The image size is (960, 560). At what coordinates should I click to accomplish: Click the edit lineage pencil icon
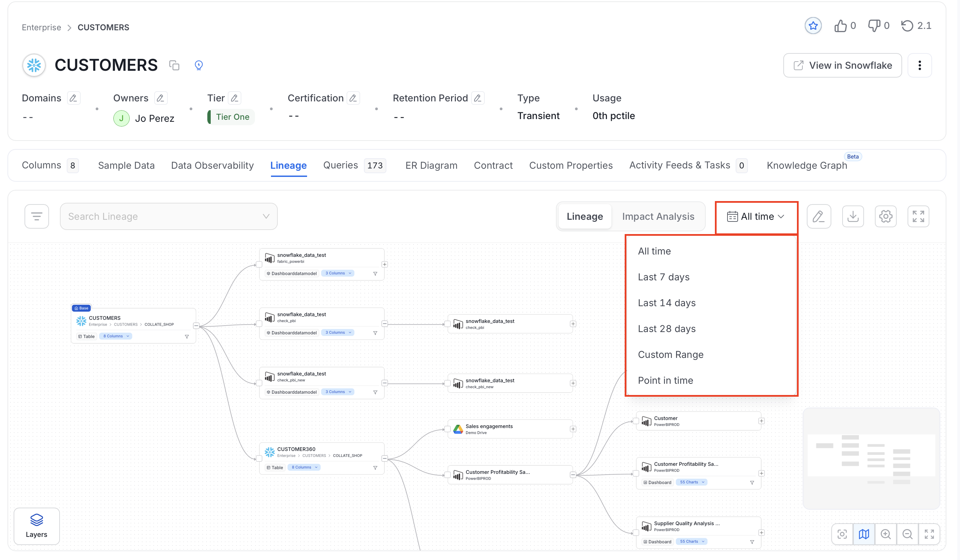[x=819, y=217]
